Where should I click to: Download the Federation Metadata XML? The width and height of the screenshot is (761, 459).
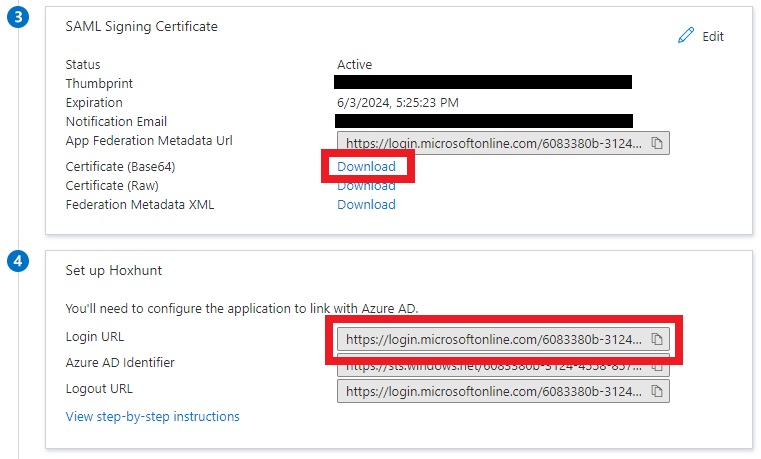tap(366, 205)
